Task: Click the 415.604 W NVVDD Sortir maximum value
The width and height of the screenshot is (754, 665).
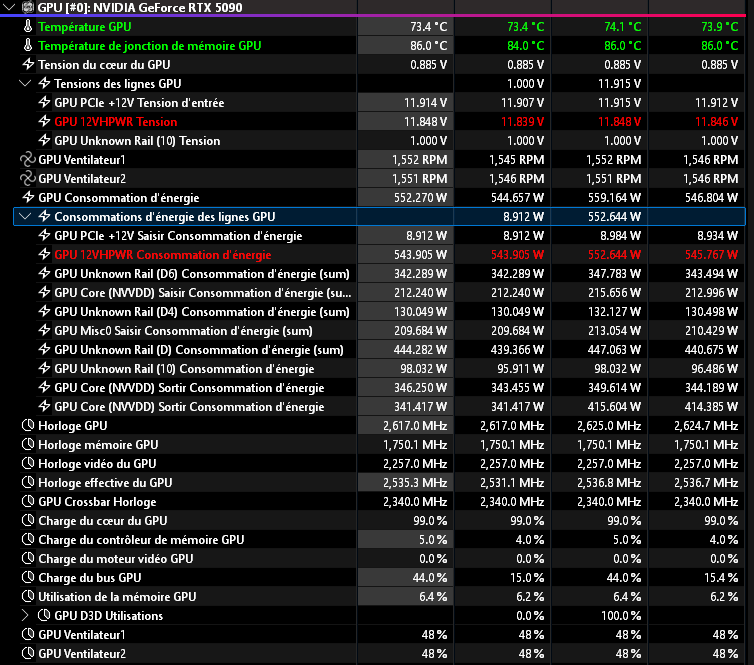Action: (614, 407)
